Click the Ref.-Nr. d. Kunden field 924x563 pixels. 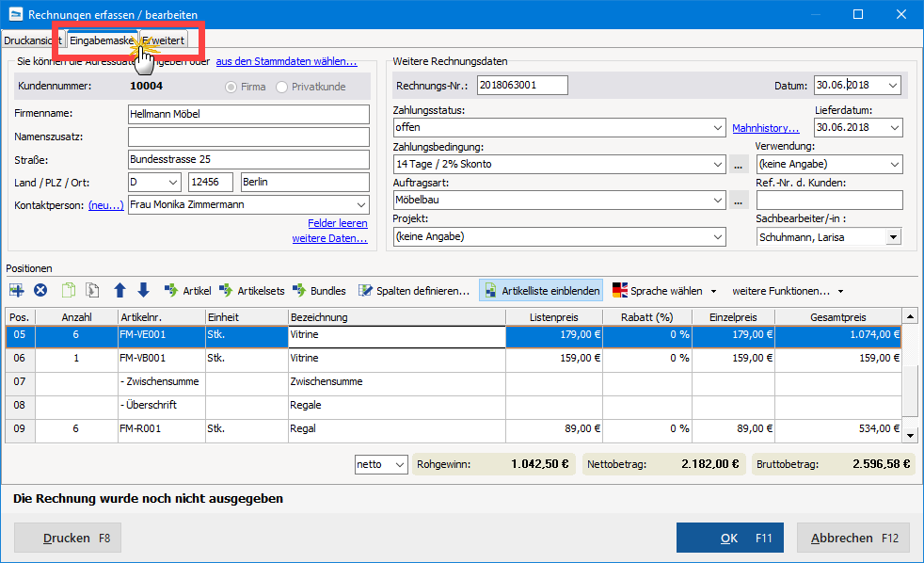829,200
